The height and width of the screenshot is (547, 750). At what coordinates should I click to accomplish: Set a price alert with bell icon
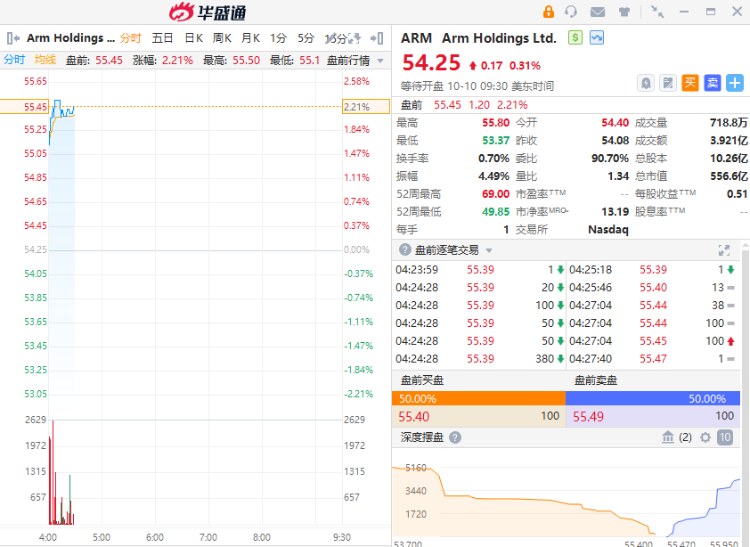[x=646, y=83]
